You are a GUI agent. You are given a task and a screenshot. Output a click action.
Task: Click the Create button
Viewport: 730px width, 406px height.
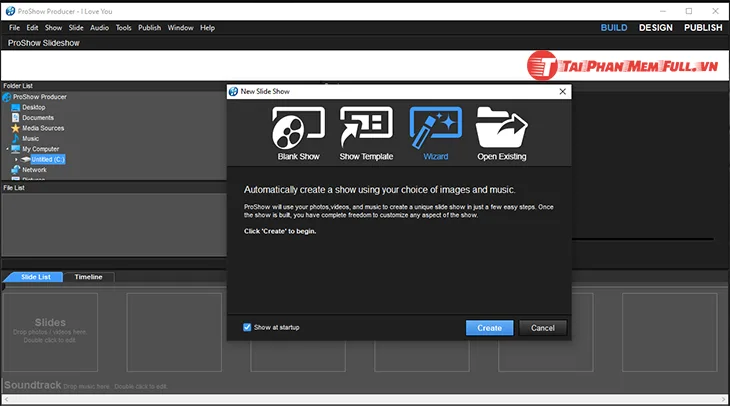(489, 328)
